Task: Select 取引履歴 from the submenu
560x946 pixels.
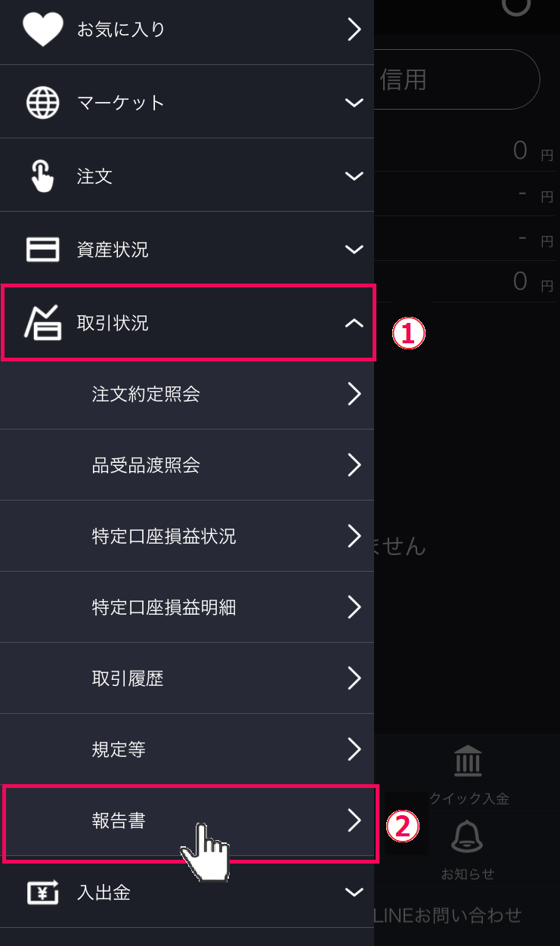Action: (x=187, y=678)
